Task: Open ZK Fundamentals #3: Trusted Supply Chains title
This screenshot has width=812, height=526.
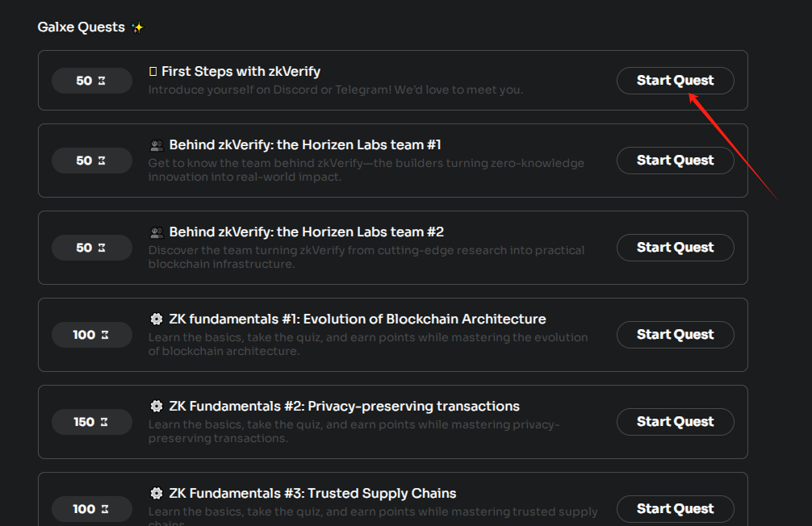Action: [x=313, y=493]
